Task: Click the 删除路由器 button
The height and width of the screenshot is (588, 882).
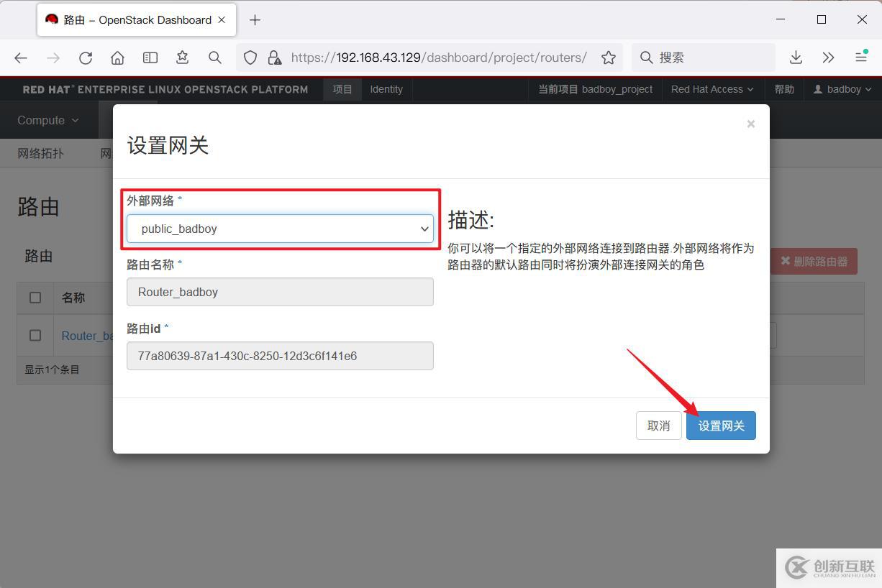Action: [x=814, y=261]
